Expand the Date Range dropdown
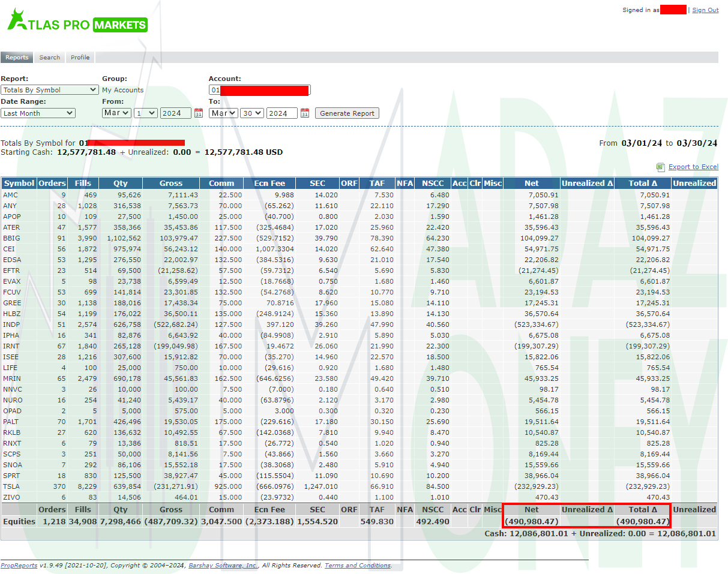Viewport: 728px width, 574px height. (38, 113)
